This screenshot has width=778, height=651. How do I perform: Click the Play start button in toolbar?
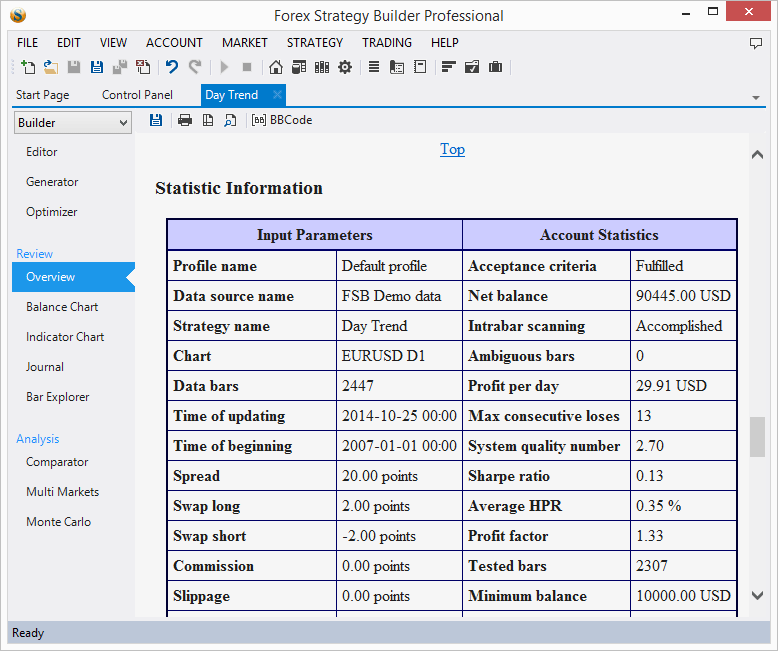tap(224, 67)
